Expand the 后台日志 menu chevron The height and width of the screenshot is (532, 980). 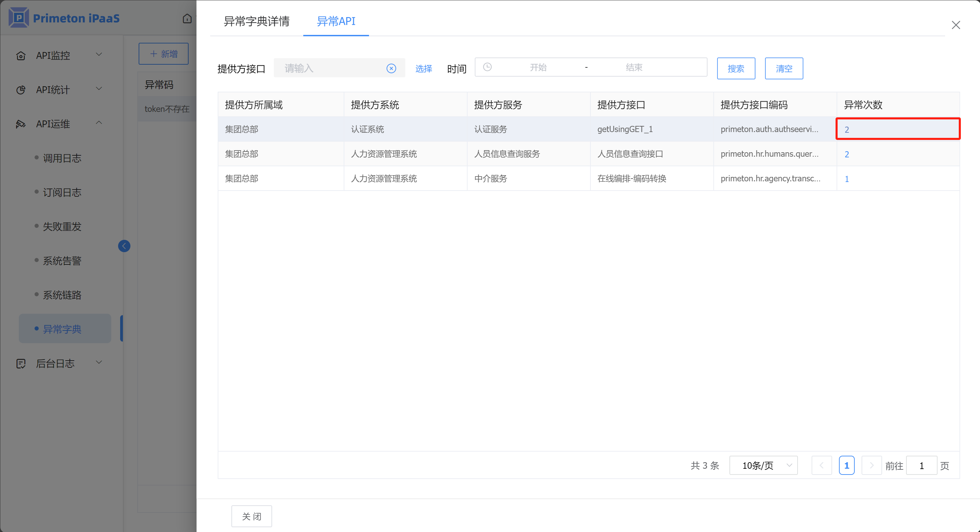coord(99,362)
